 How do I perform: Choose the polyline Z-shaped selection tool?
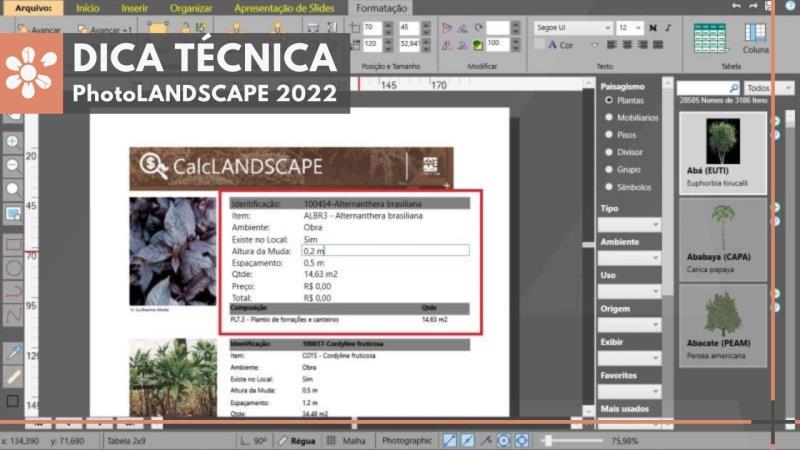[13, 315]
